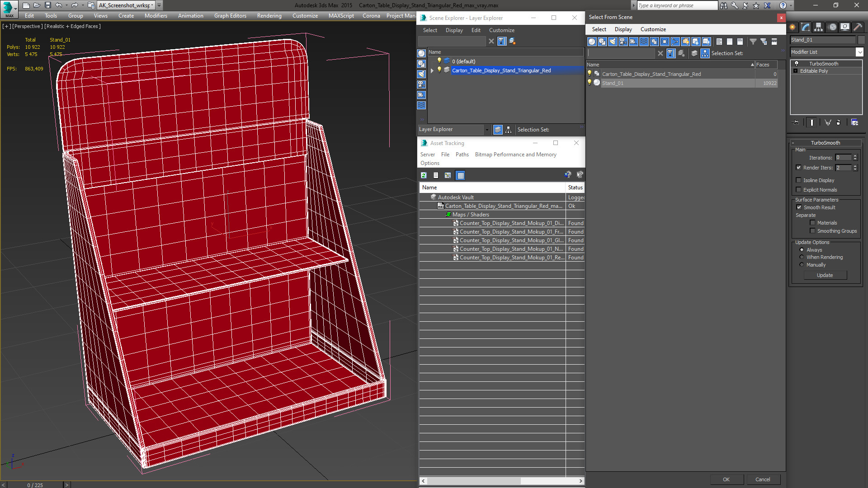Click the Update button in TurboSmooth
Screen dimensions: 868x488
(x=825, y=275)
